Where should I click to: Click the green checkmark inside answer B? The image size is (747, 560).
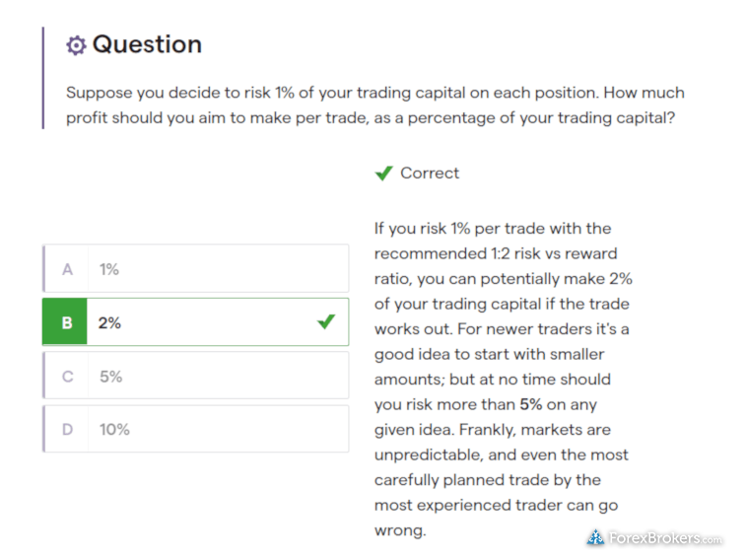[x=326, y=321]
